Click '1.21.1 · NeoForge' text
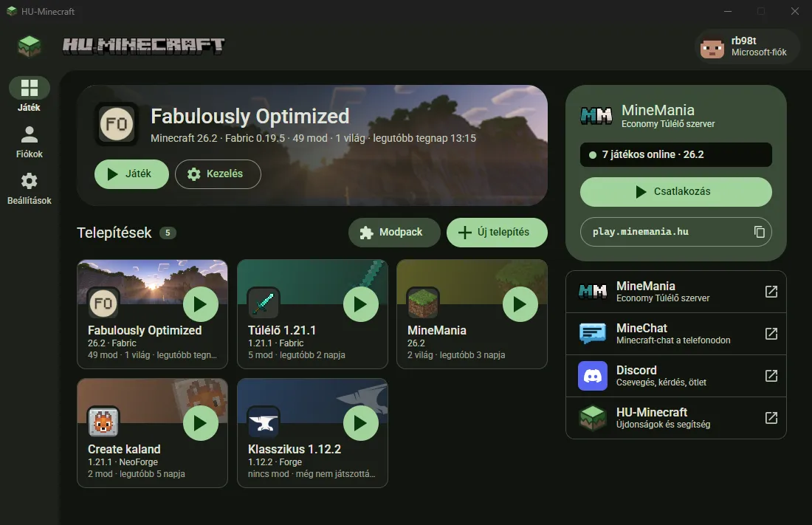 [x=123, y=462]
